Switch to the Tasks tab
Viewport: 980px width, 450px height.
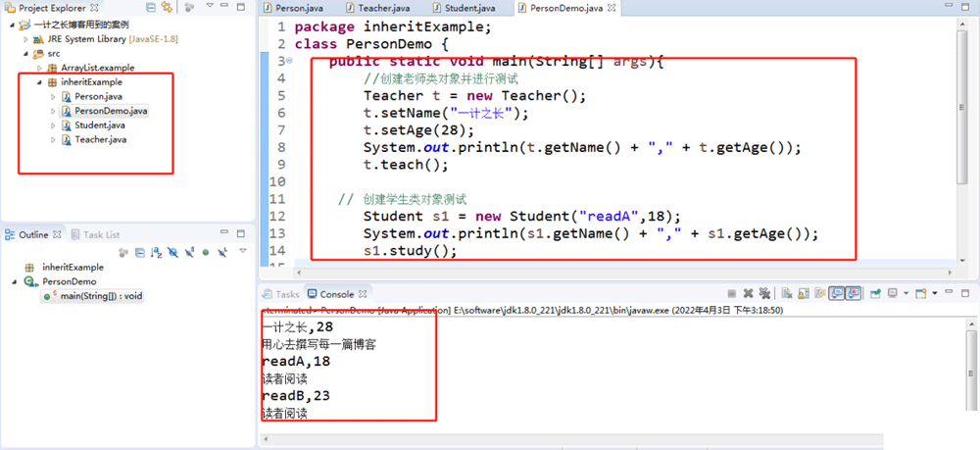280,294
